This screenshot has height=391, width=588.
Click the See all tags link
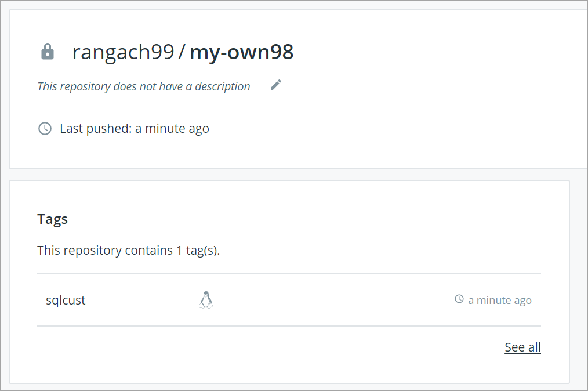[522, 347]
